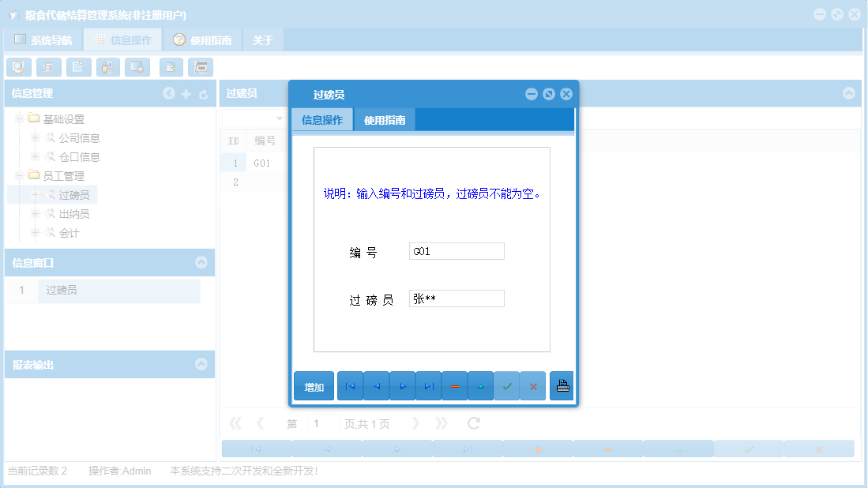Click the document icon in the top toolbar

pos(78,67)
